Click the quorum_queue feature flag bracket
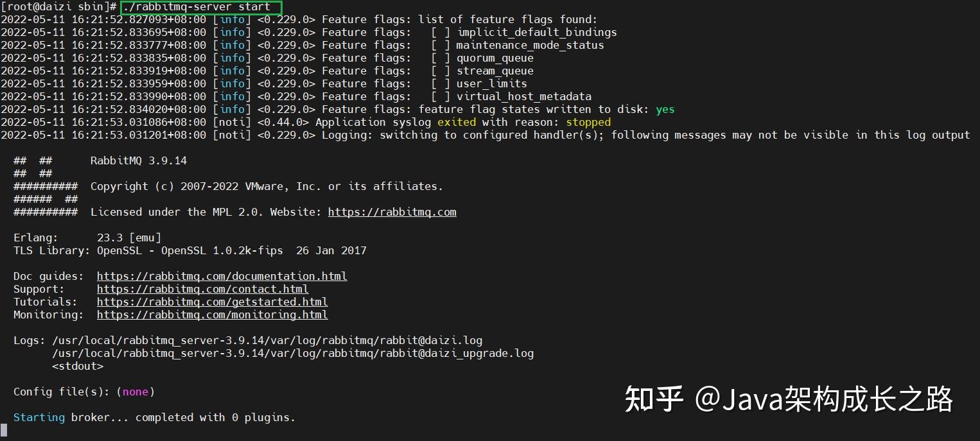This screenshot has width=980, height=441. pos(441,58)
